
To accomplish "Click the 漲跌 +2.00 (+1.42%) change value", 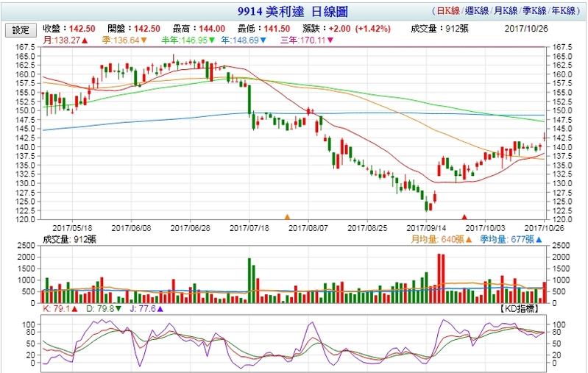I will point(347,29).
